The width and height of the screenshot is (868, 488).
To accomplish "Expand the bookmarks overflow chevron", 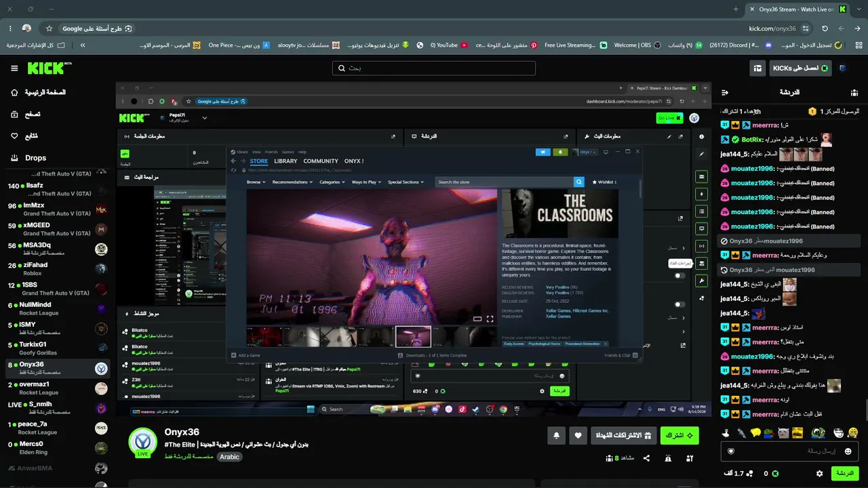I will pyautogui.click(x=83, y=45).
